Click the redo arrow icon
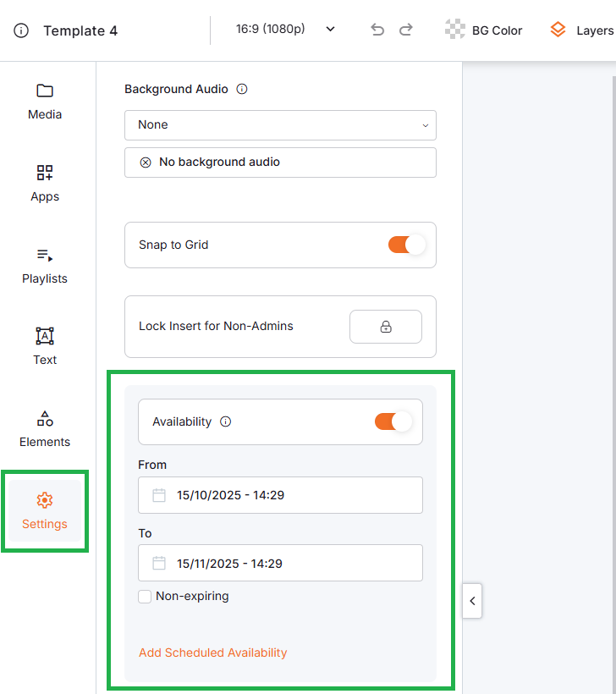Screen dimensions: 616x694 pos(406,30)
